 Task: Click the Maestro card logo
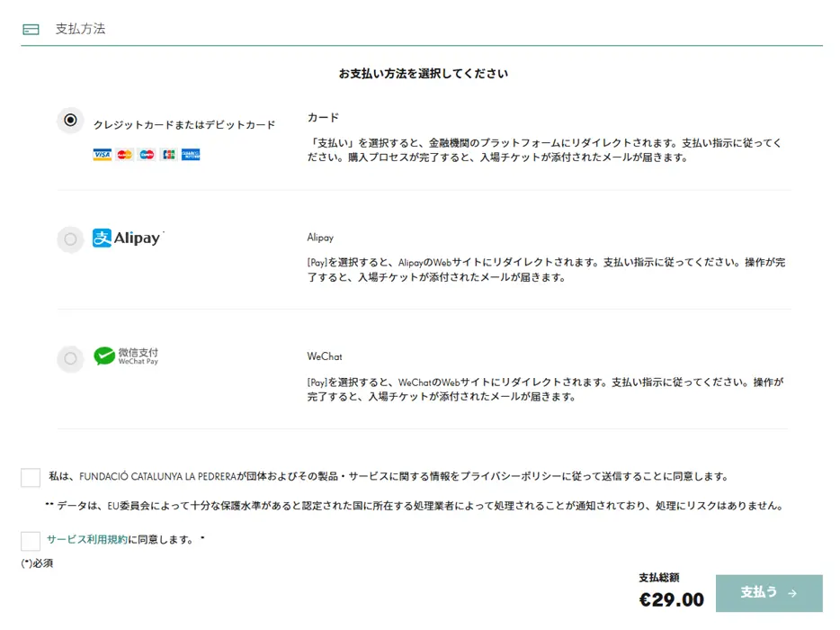[147, 155]
